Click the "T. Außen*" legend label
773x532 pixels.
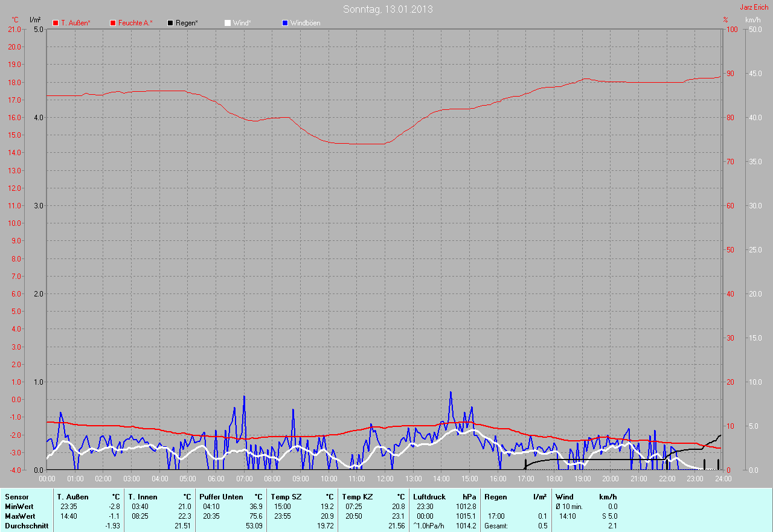75,23
